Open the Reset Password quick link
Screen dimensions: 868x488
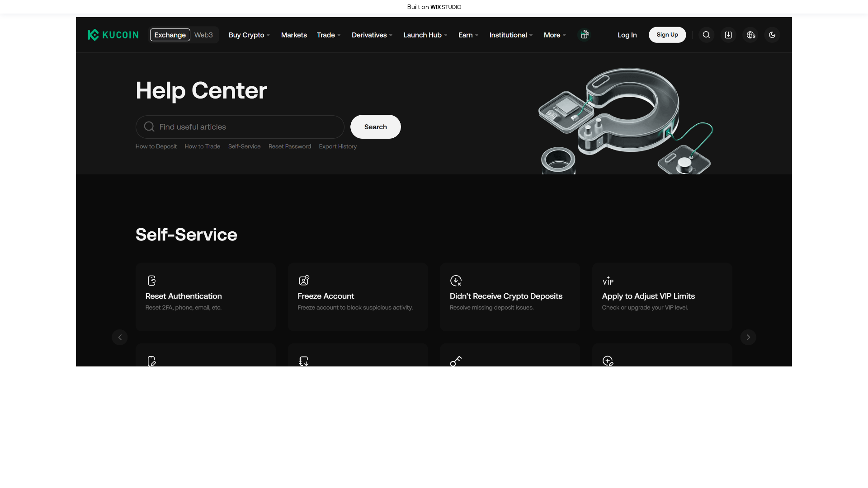290,146
